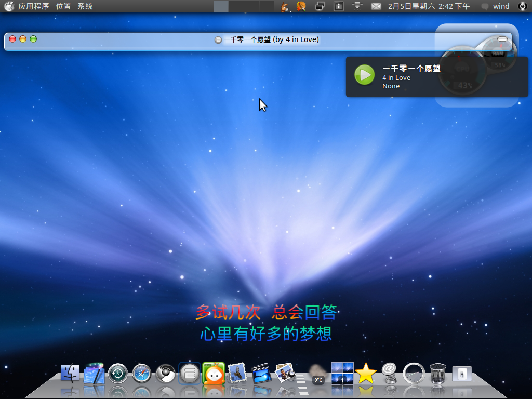The width and height of the screenshot is (532, 399).
Task: Open the silver Chrome icon in dock
Action: pos(166,374)
